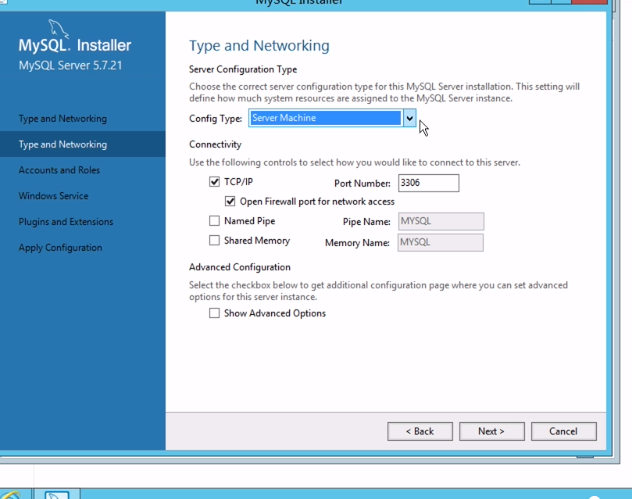Viewport: 632px width, 499px height.
Task: Open the Config Type dropdown arrow
Action: pos(410,118)
